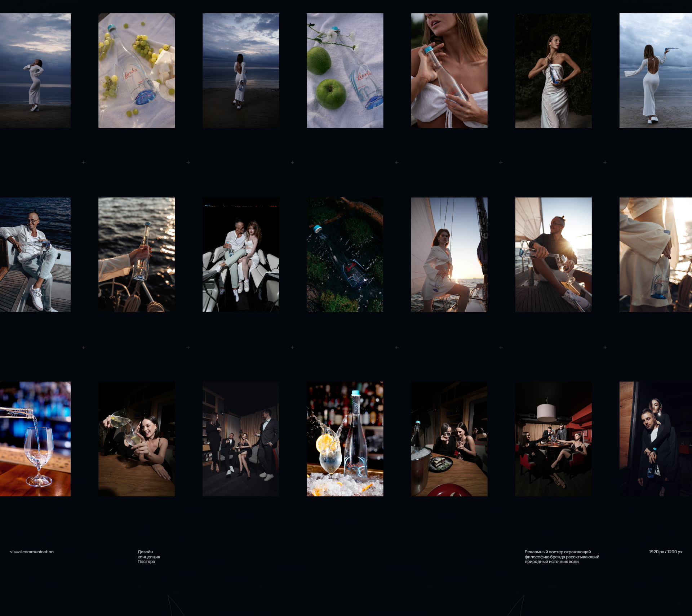Select woman in satin dress by trees

[553, 71]
